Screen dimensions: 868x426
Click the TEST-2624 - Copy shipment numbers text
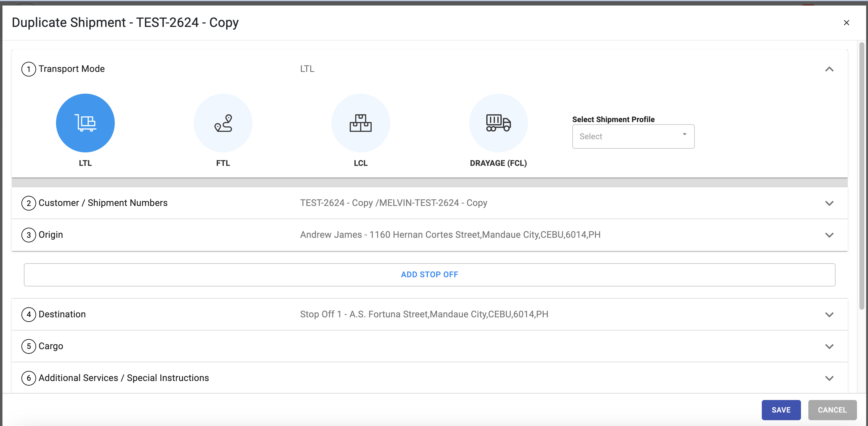394,203
